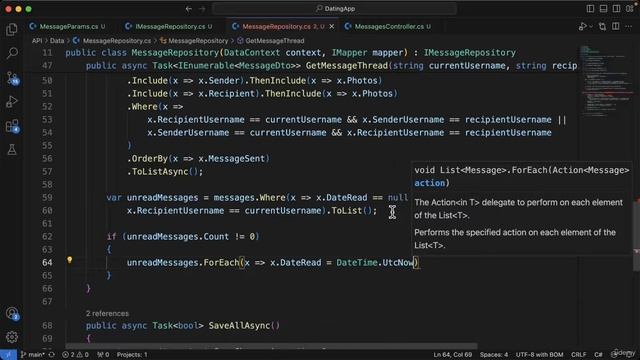The height and width of the screenshot is (360, 640).
Task: Change line endings via CRLF
Action: tap(578, 355)
